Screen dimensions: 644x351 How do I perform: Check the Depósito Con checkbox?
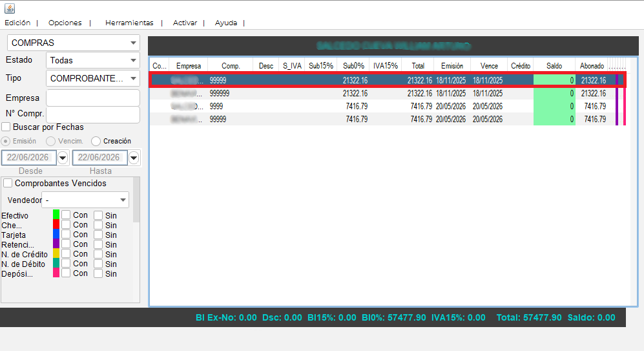[x=66, y=273]
